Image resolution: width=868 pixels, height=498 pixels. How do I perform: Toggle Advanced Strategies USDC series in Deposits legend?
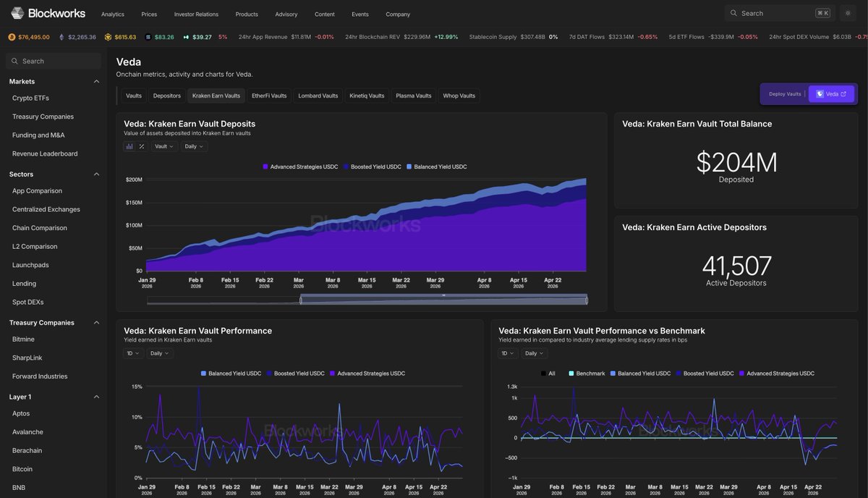tap(300, 166)
